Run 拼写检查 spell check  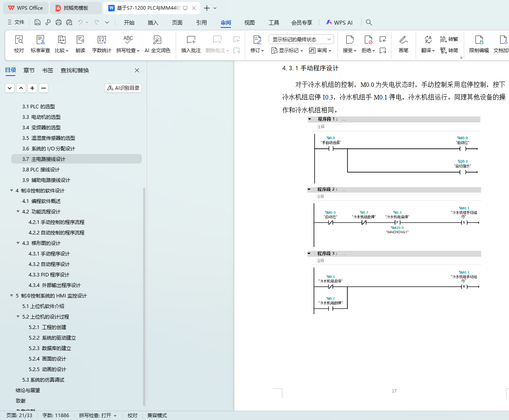128,44
